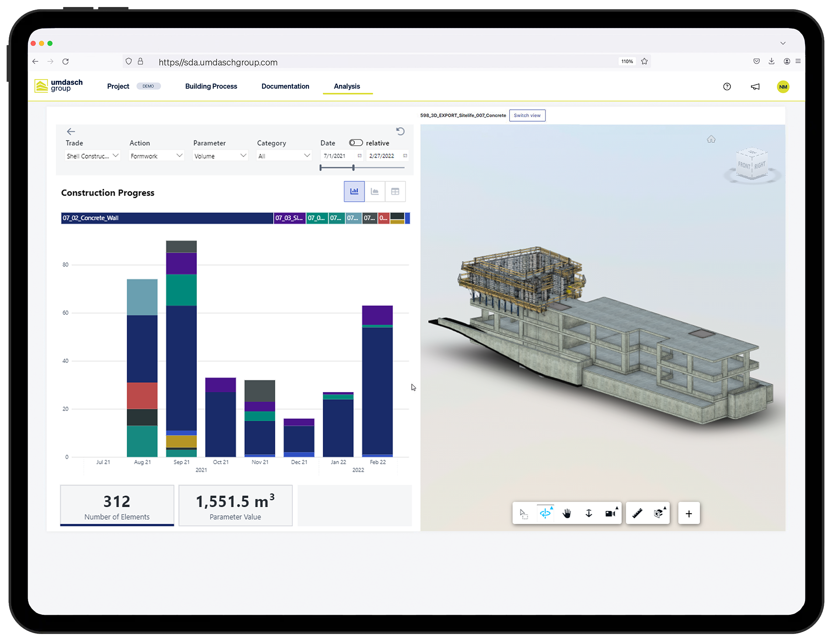The width and height of the screenshot is (840, 641).
Task: Select the pan hand tool
Action: coord(567,513)
